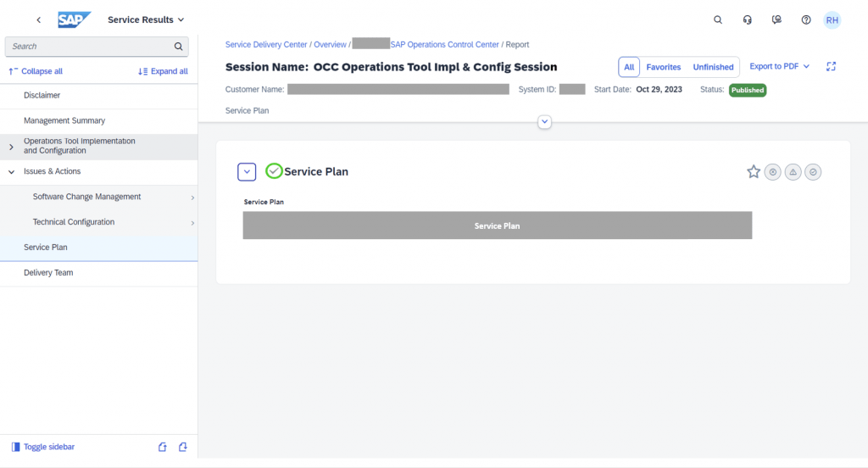Expand the header details chevron

[x=544, y=122]
